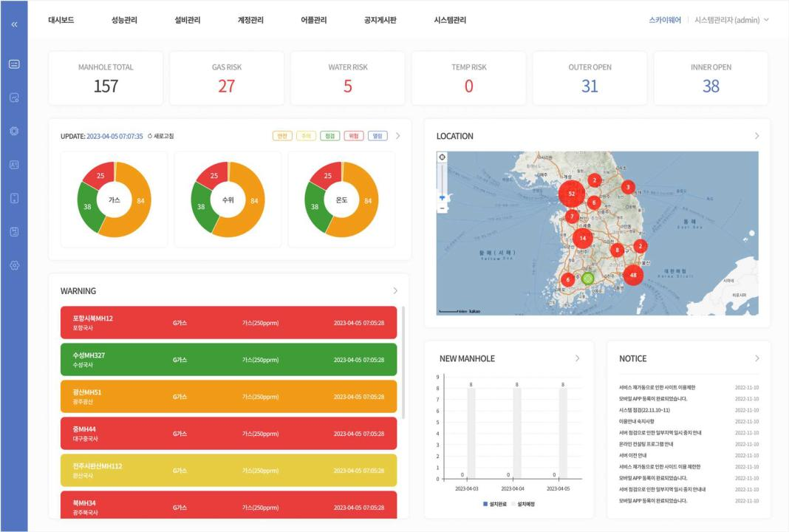The image size is (789, 532).
Task: Open the 포항시북MH12 warning row
Action: point(228,323)
